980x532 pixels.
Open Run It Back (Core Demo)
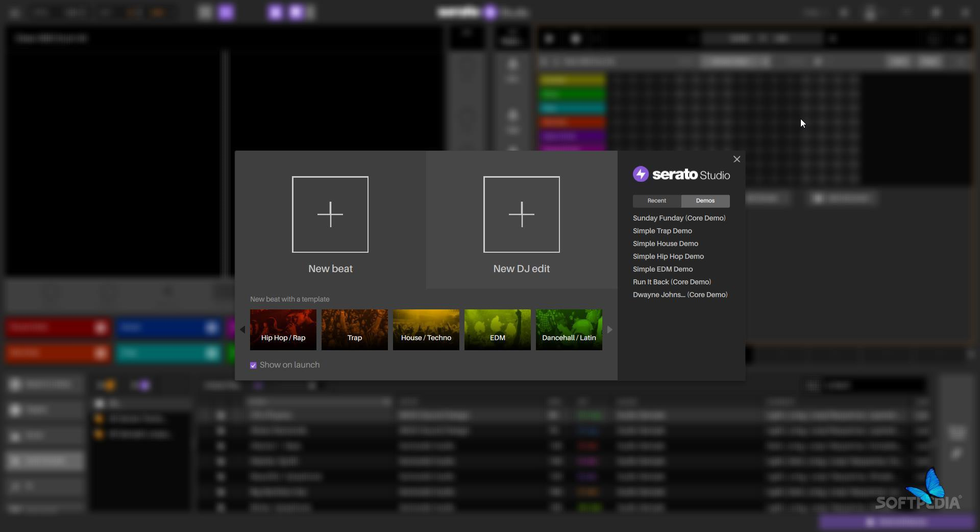tap(672, 282)
